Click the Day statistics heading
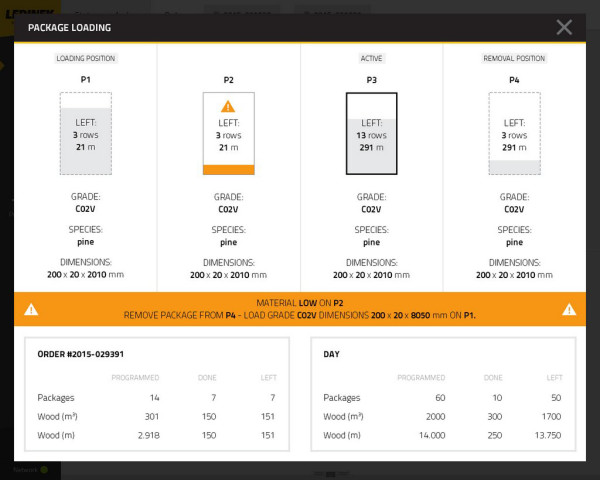Viewport: 600px width, 480px height. [x=332, y=354]
